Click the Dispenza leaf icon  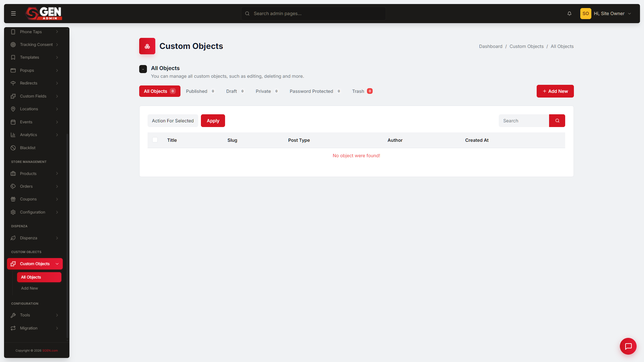tap(13, 238)
